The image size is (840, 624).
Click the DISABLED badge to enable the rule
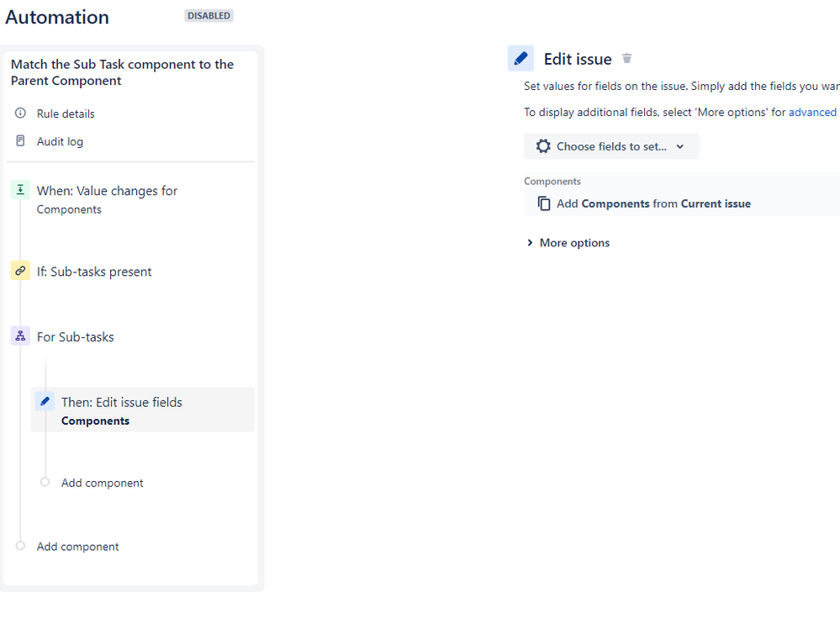point(209,15)
